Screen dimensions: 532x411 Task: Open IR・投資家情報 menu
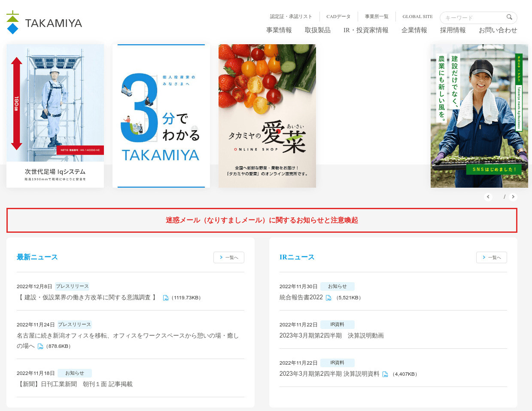tap(366, 30)
